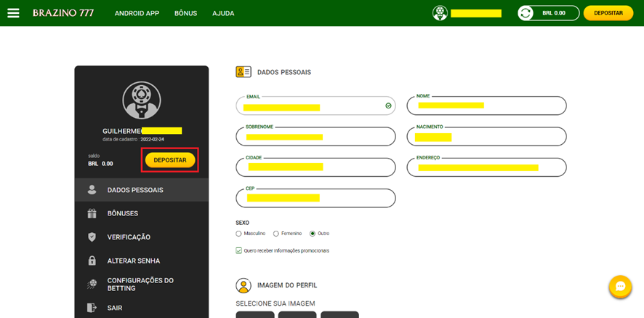This screenshot has height=318, width=644.
Task: Click the Verificação shield icon
Action: coord(92,237)
